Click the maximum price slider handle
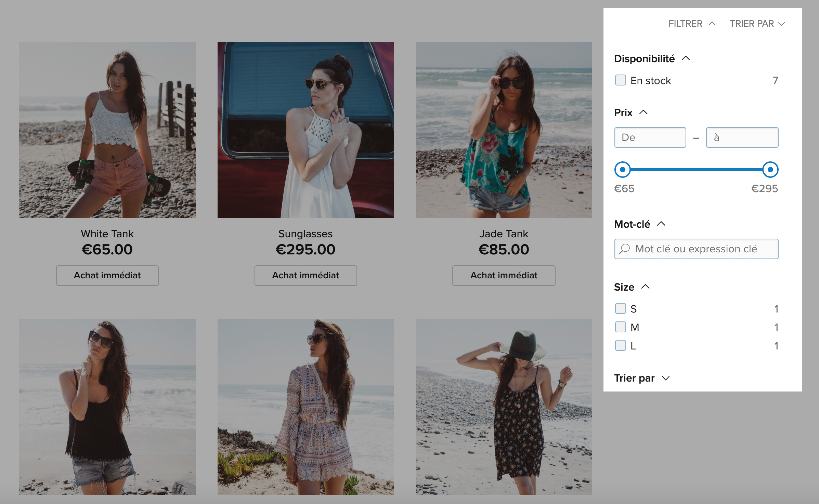819x504 pixels. 770,170
